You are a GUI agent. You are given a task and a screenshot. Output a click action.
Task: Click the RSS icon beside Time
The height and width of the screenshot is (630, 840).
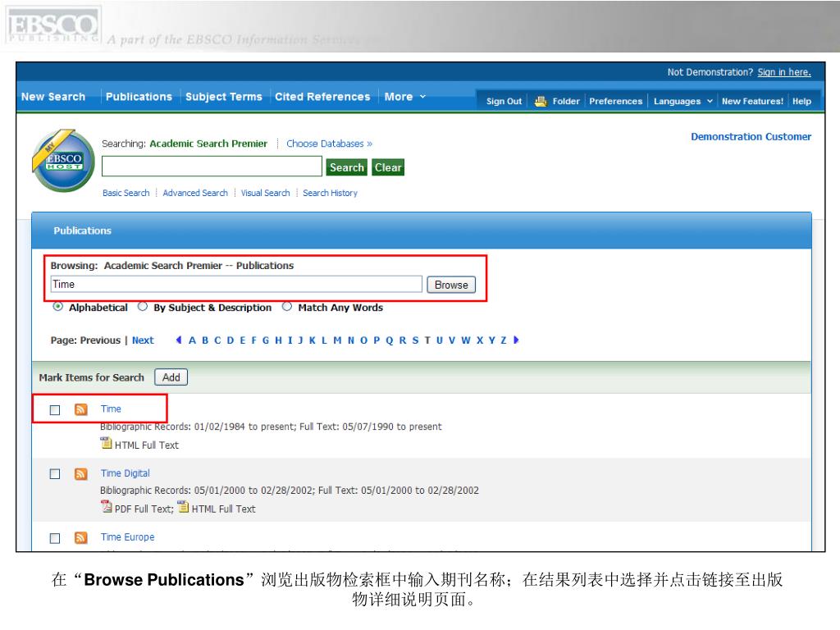coord(81,410)
